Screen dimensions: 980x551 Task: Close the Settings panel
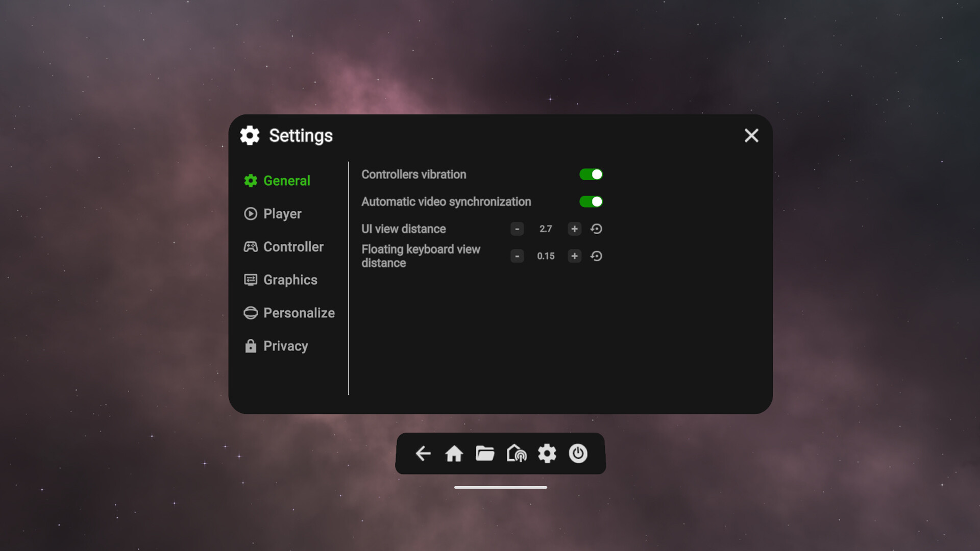coord(751,136)
